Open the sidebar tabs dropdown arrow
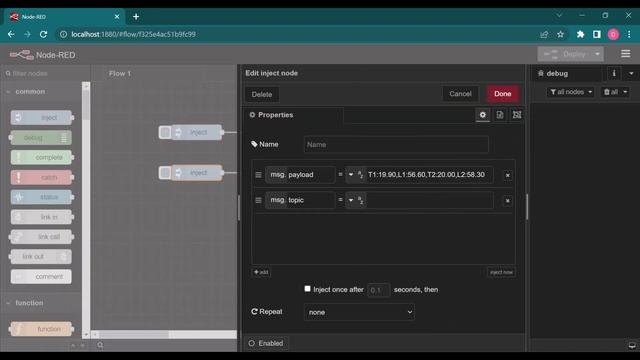The image size is (640, 360). (x=631, y=73)
